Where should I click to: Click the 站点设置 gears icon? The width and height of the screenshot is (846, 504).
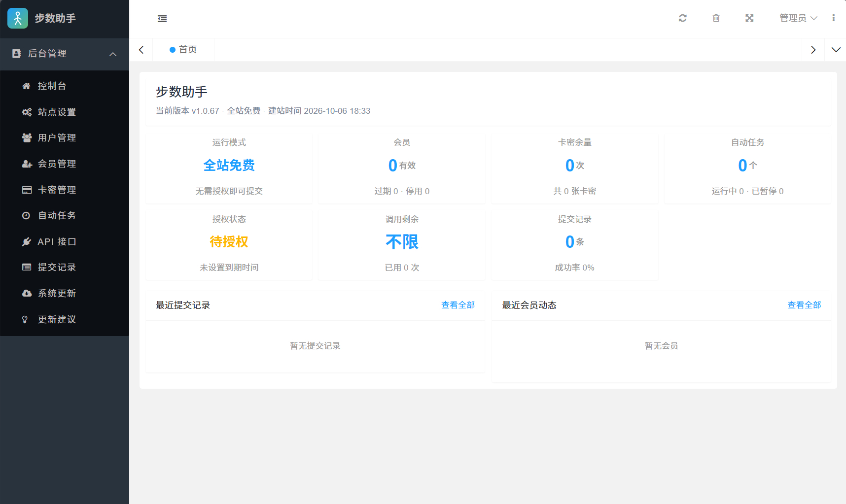[27, 112]
